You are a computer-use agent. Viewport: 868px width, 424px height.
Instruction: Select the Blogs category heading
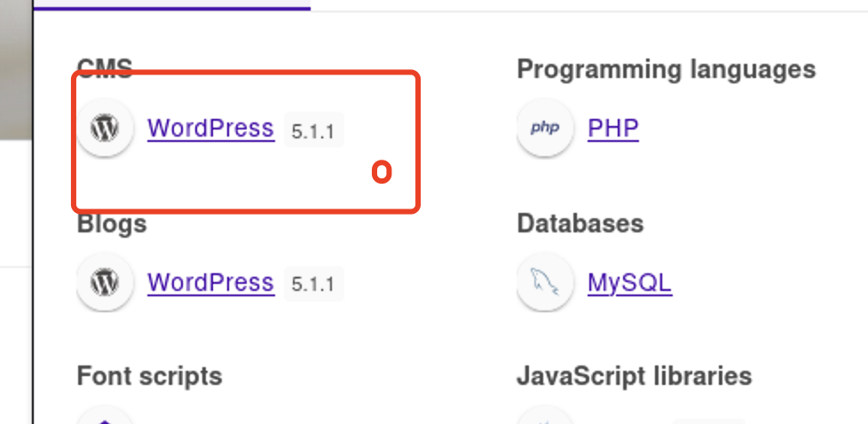coord(112,224)
